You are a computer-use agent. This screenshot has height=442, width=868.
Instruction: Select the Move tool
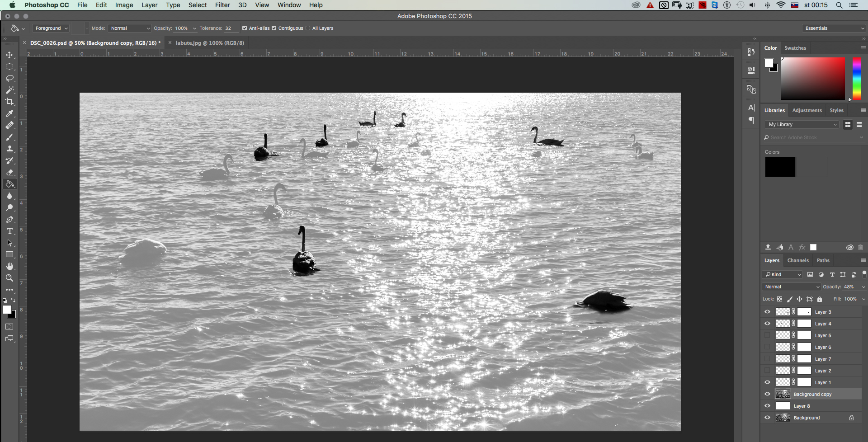[9, 55]
